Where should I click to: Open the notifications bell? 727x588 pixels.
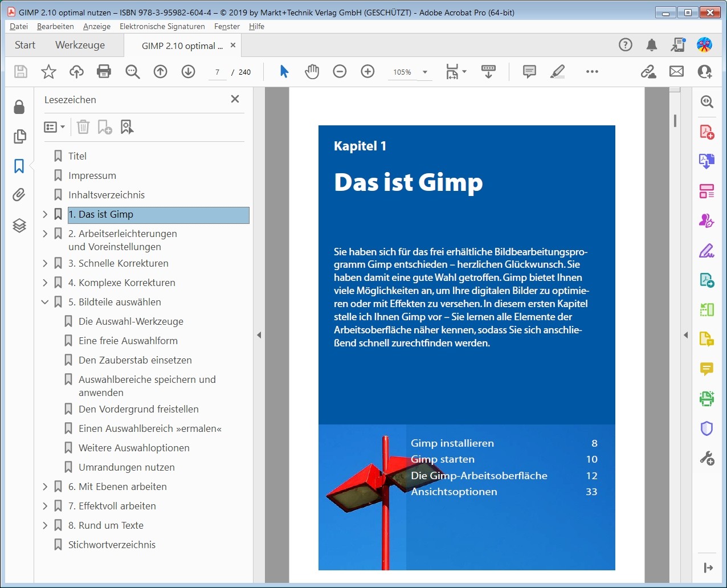(652, 45)
